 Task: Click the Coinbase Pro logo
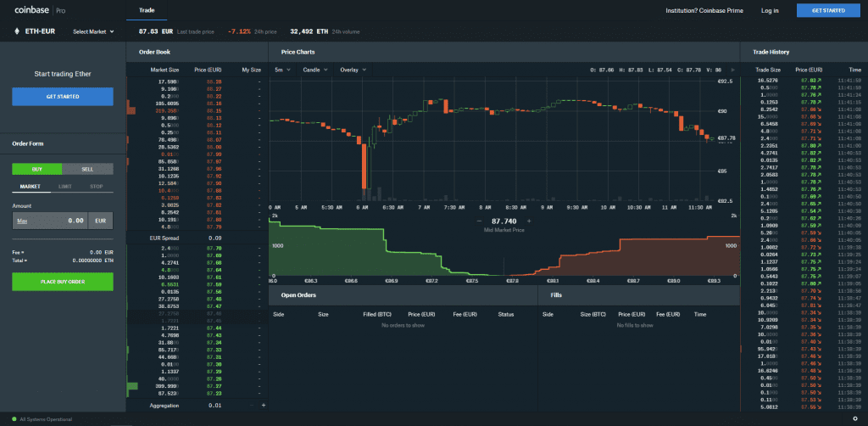coord(38,10)
